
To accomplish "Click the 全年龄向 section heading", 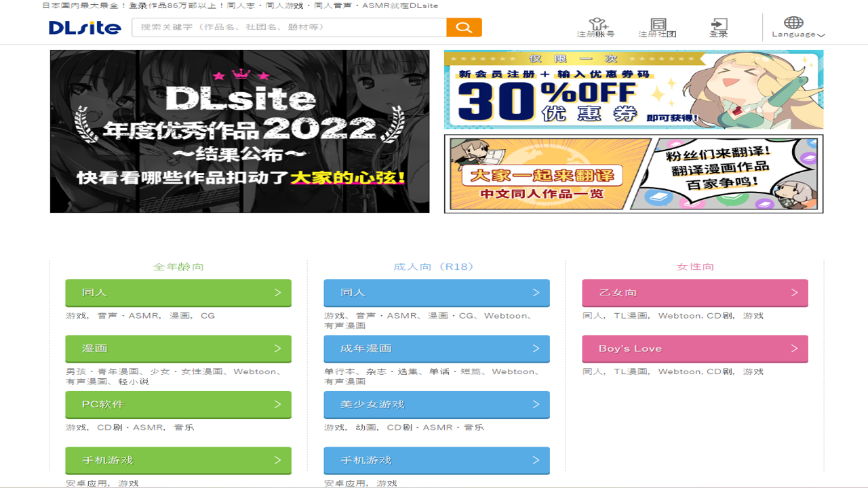I will pos(178,267).
